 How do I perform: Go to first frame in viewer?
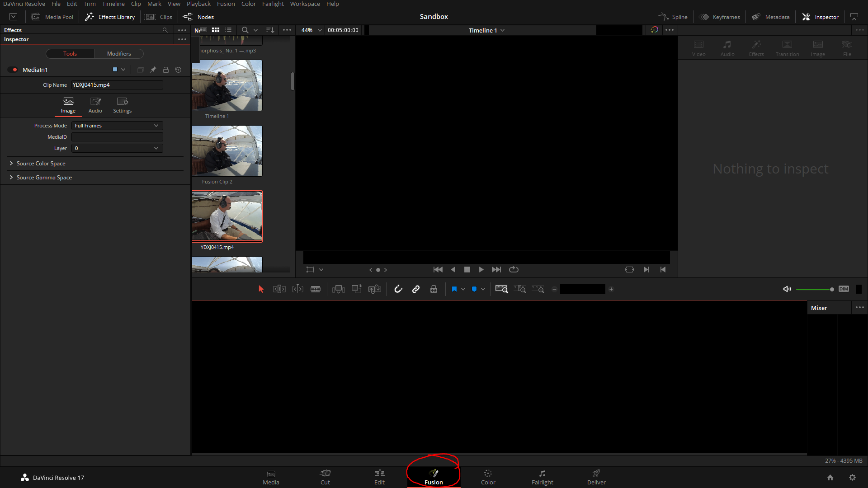pos(438,270)
